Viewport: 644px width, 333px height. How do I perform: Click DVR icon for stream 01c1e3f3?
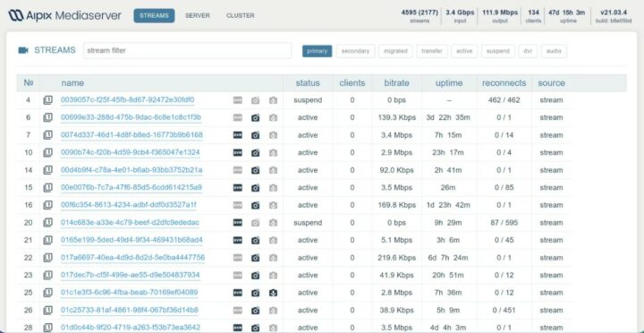coord(238,293)
